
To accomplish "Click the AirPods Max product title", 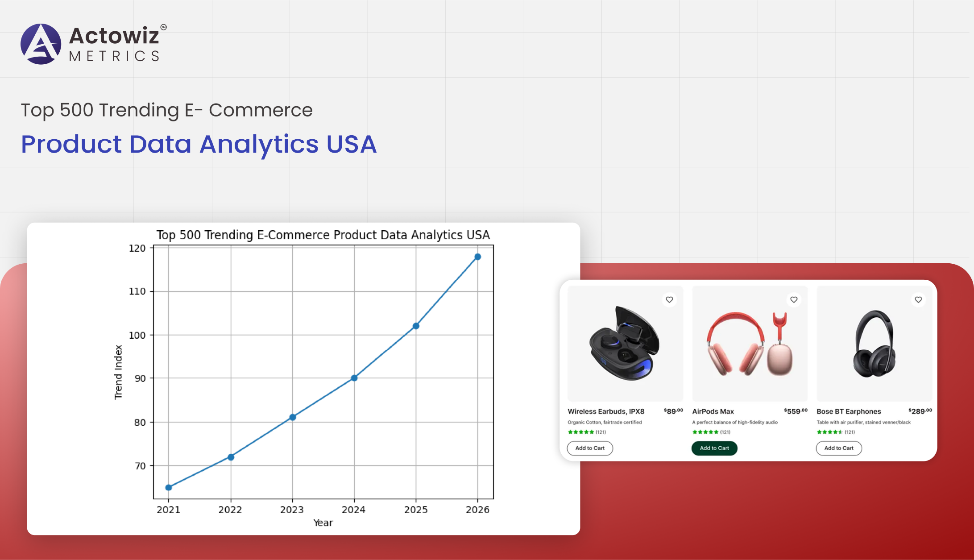I will pos(713,411).
